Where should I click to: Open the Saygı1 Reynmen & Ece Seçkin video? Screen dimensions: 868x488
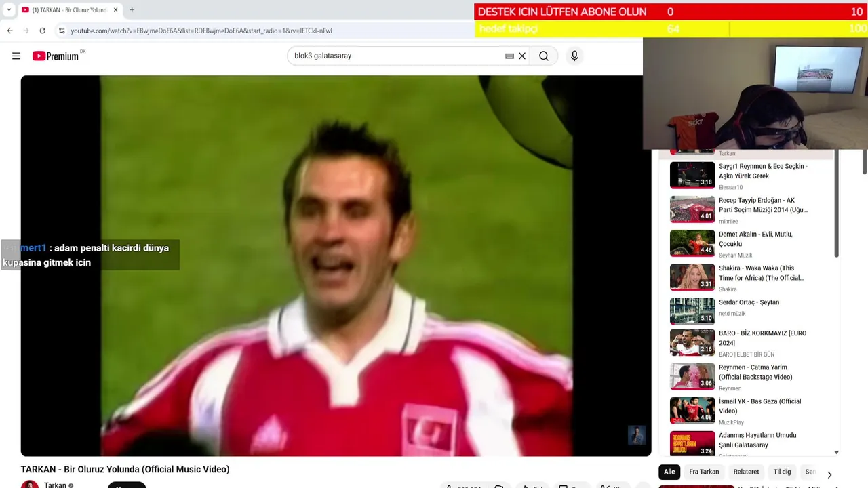(x=763, y=171)
